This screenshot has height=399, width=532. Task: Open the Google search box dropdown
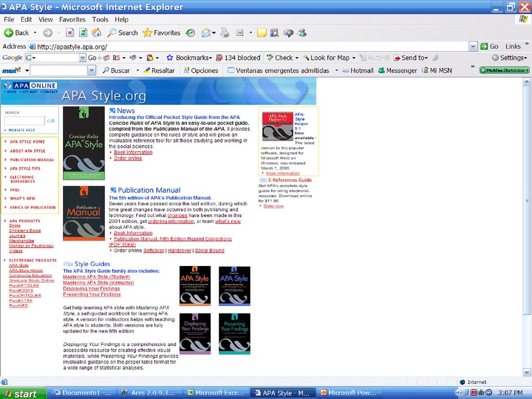(x=83, y=58)
